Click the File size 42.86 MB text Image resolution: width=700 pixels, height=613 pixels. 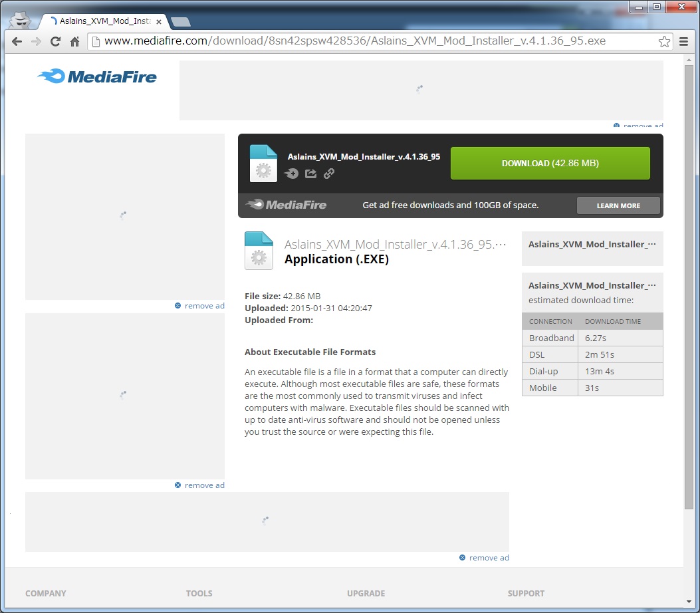click(x=283, y=296)
